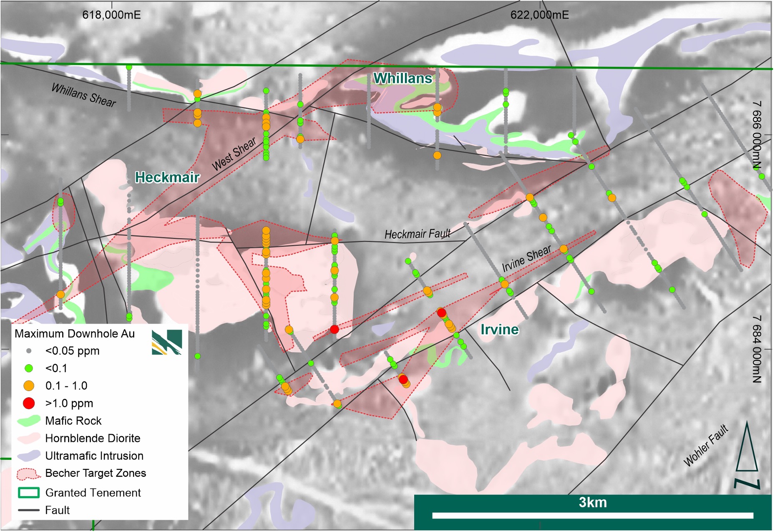Click the company logo in the legend
The width and height of the screenshot is (775, 532).
167,343
